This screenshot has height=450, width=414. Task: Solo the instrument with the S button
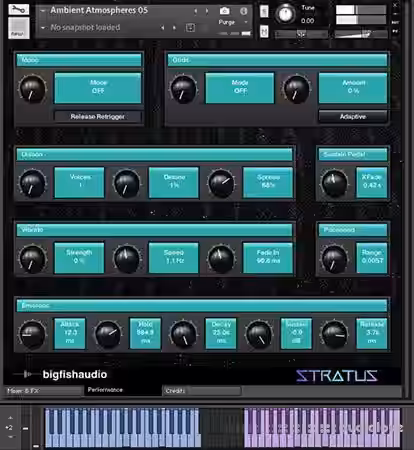click(264, 11)
